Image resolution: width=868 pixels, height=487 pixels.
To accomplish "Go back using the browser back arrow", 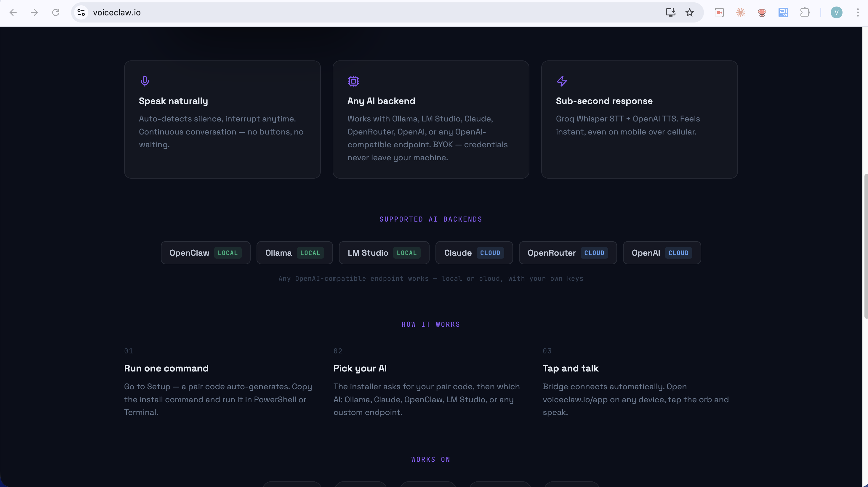I will [x=13, y=12].
